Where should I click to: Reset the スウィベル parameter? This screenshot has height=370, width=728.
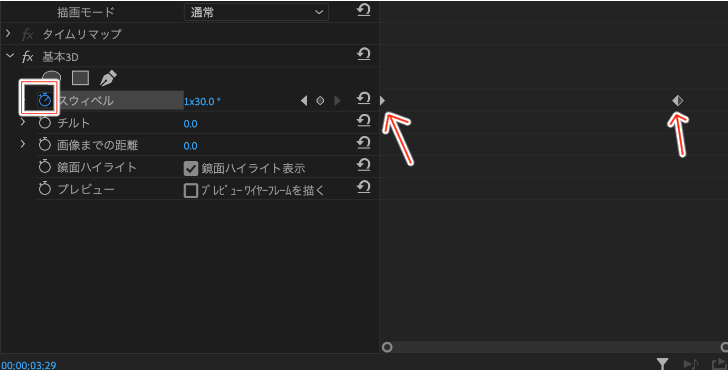click(364, 98)
